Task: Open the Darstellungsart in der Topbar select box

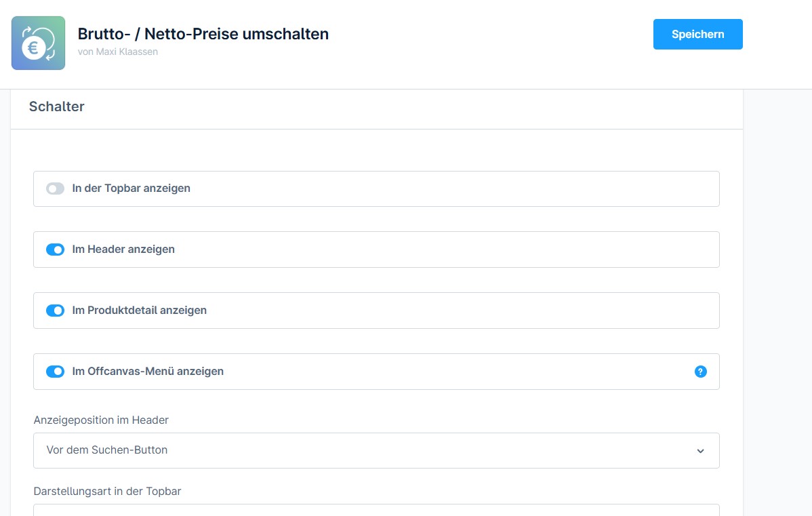Action: [x=375, y=510]
